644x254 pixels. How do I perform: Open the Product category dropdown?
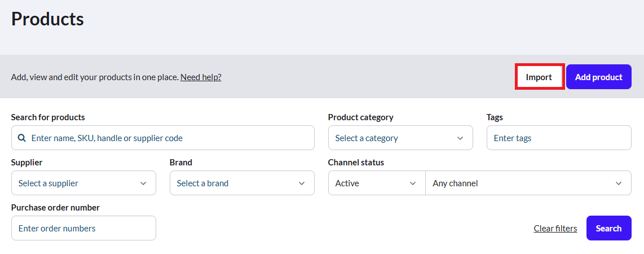point(400,138)
